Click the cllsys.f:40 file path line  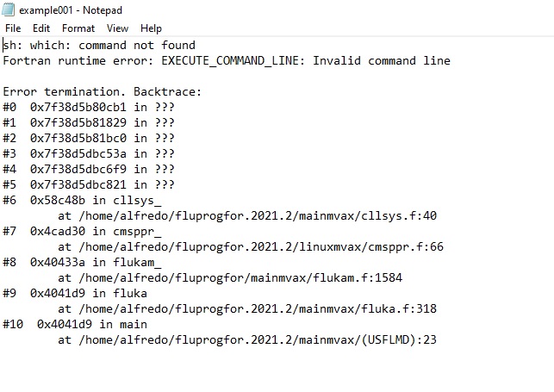tap(247, 215)
